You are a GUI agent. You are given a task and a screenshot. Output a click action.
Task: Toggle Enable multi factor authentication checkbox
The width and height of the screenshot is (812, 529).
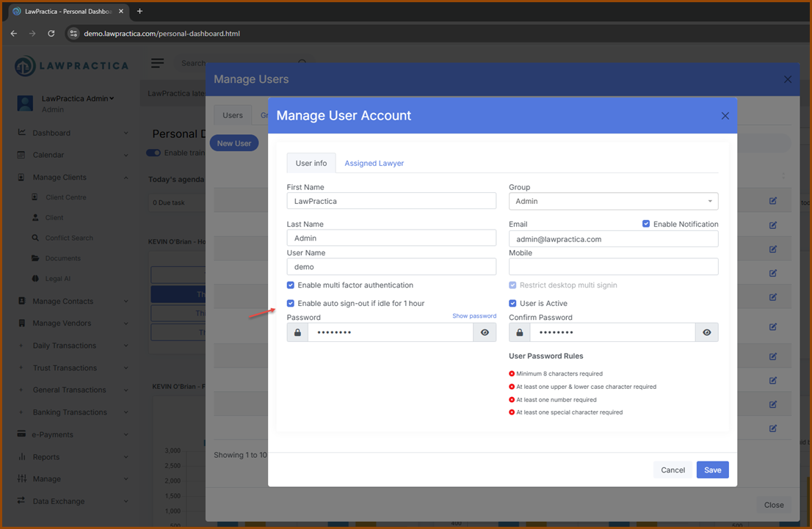(291, 285)
